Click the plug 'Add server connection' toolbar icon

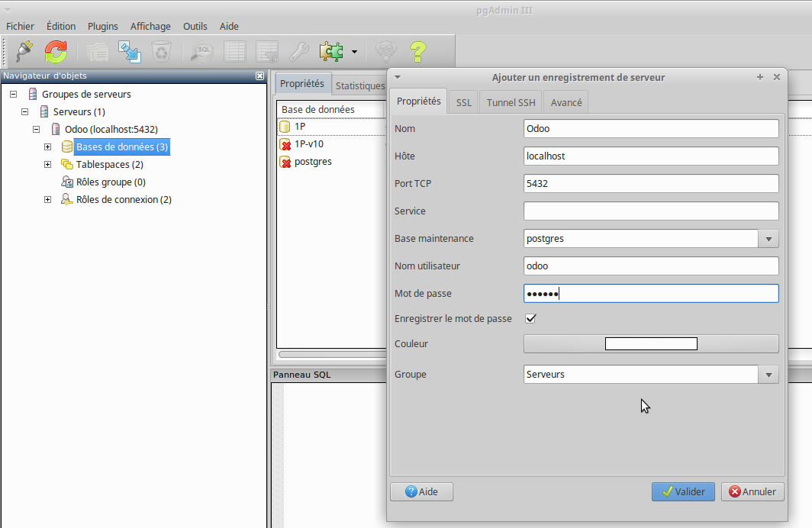(24, 51)
